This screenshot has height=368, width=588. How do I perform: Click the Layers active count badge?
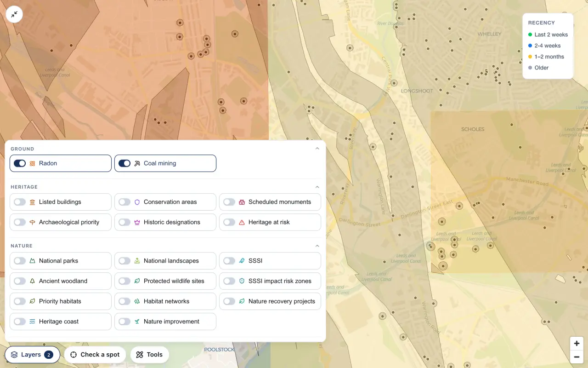[49, 355]
